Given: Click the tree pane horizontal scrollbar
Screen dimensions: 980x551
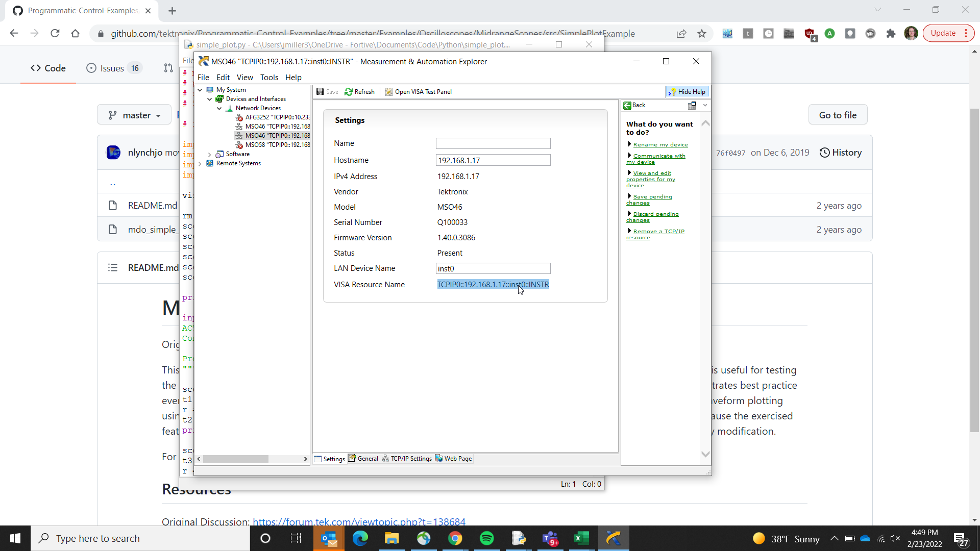Looking at the screenshot, I should point(236,459).
